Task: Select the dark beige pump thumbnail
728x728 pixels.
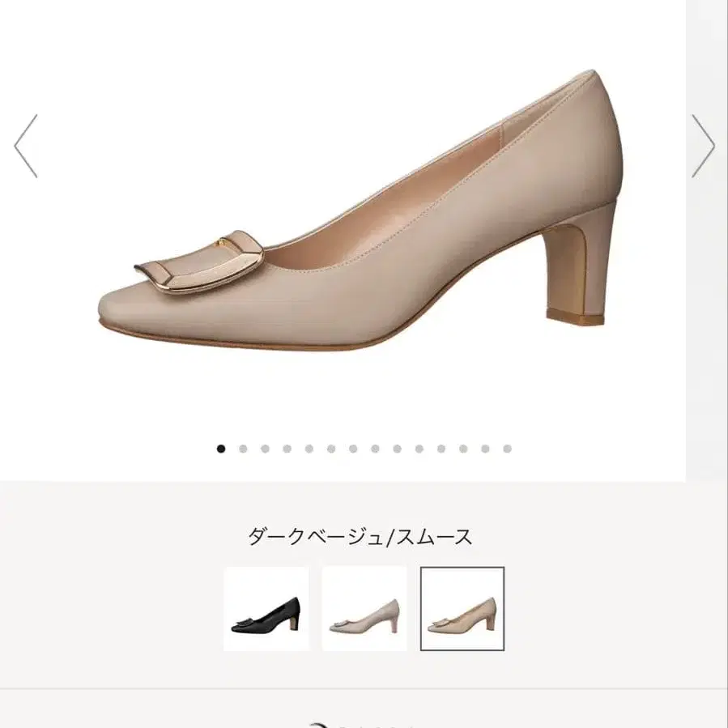Action: coord(462,609)
